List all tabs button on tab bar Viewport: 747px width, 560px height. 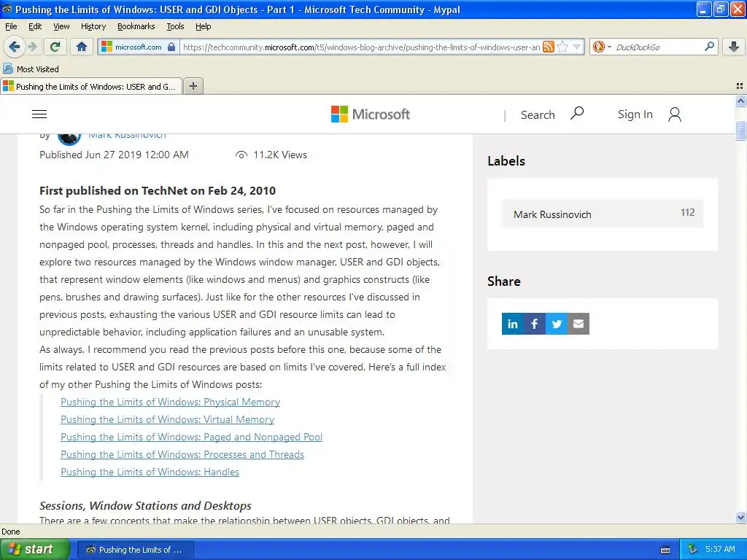pos(740,86)
